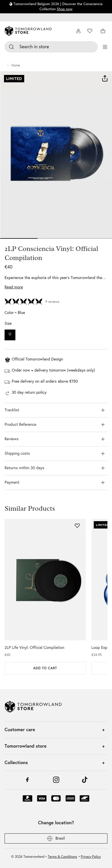Image resolution: width=112 pixels, height=868 pixels.
Task: Click the Read more link
Action: pos(13,287)
